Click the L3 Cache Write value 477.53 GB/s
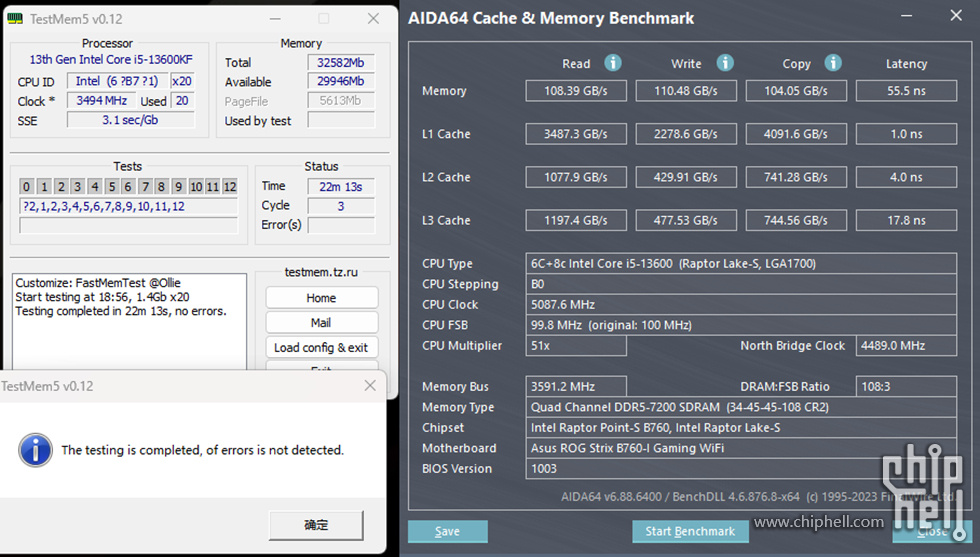980x557 pixels. click(686, 220)
